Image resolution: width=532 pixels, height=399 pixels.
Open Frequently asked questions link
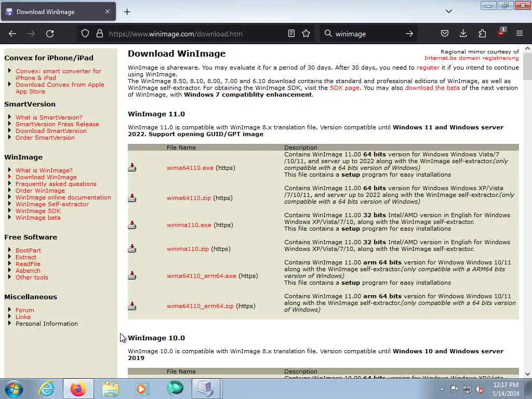point(56,184)
